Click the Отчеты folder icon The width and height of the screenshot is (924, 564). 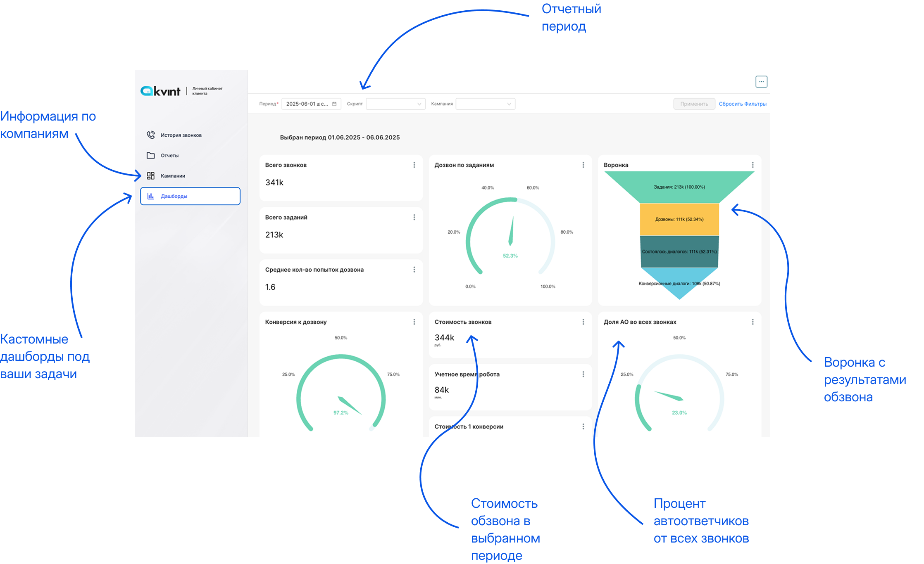click(x=151, y=156)
